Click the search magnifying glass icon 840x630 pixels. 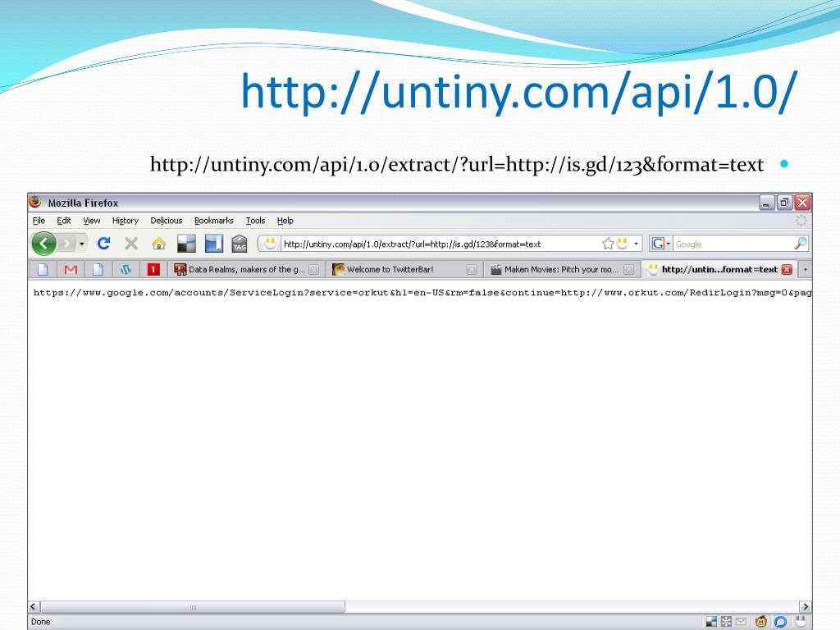801,244
